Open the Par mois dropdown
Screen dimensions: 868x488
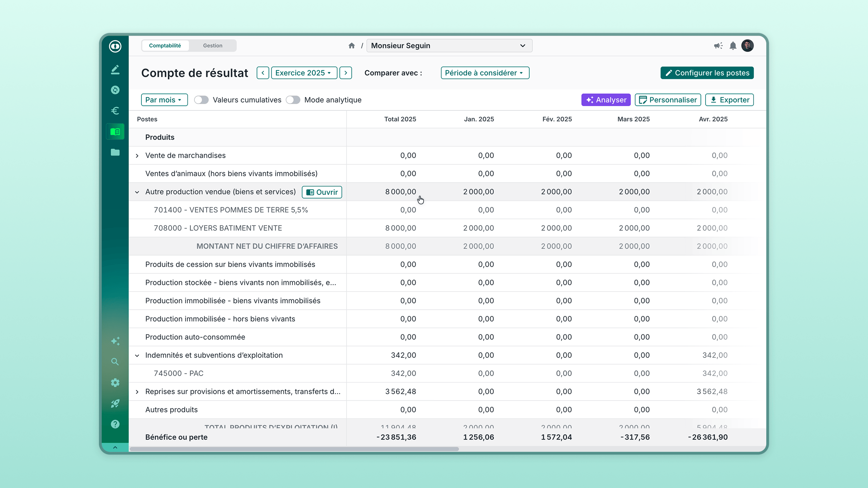164,100
